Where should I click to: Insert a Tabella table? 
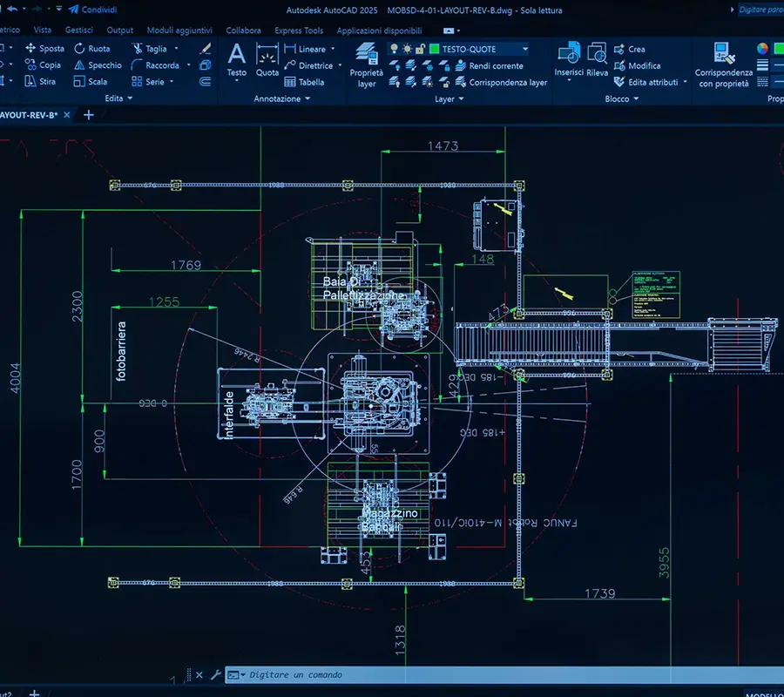point(305,82)
